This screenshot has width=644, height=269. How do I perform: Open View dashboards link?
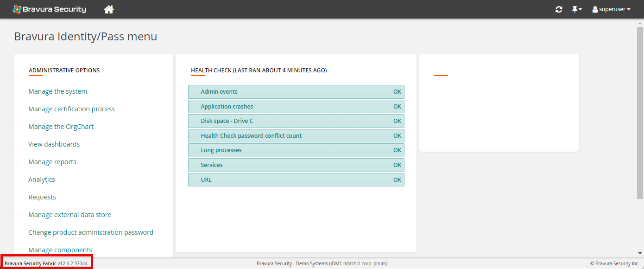(x=54, y=144)
